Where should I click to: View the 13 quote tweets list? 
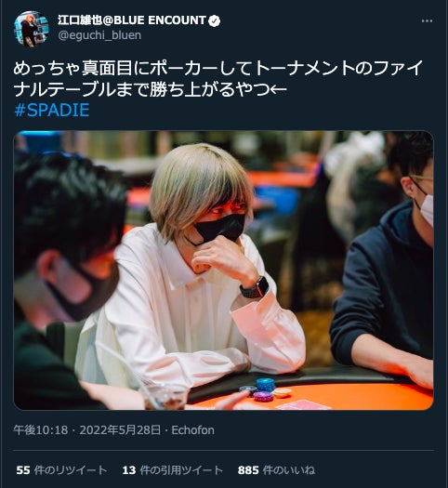[172, 470]
